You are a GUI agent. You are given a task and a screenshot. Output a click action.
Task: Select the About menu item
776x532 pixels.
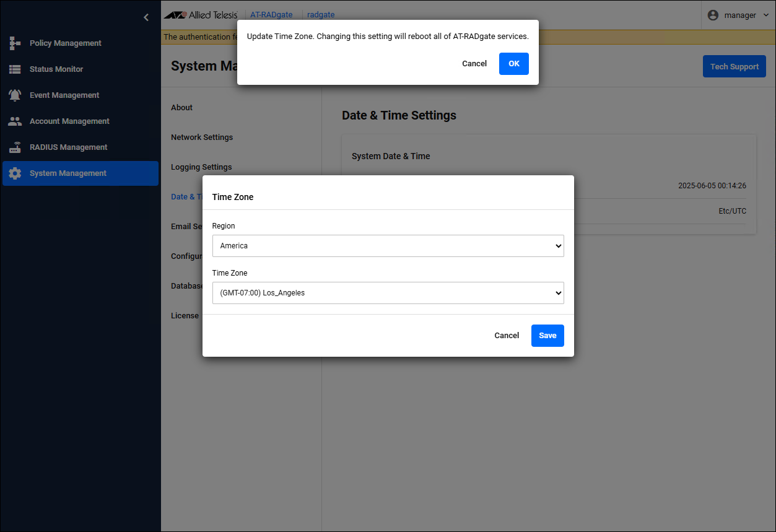182,108
